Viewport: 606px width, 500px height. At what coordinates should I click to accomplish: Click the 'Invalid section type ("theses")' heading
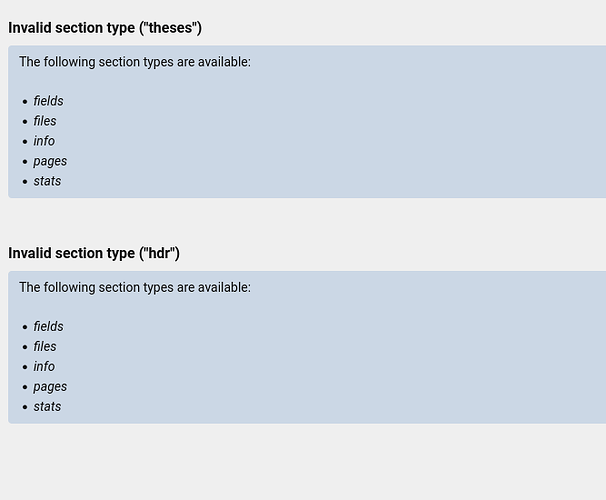tap(105, 28)
